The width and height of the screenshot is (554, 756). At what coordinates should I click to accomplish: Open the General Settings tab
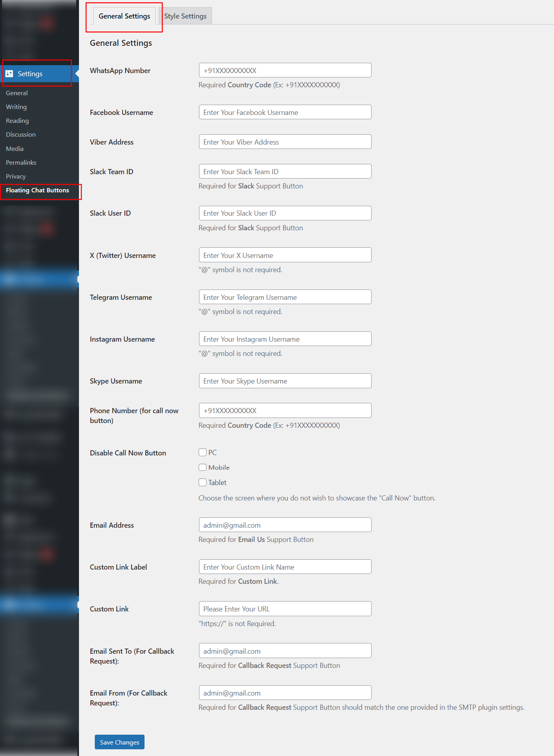coord(124,16)
